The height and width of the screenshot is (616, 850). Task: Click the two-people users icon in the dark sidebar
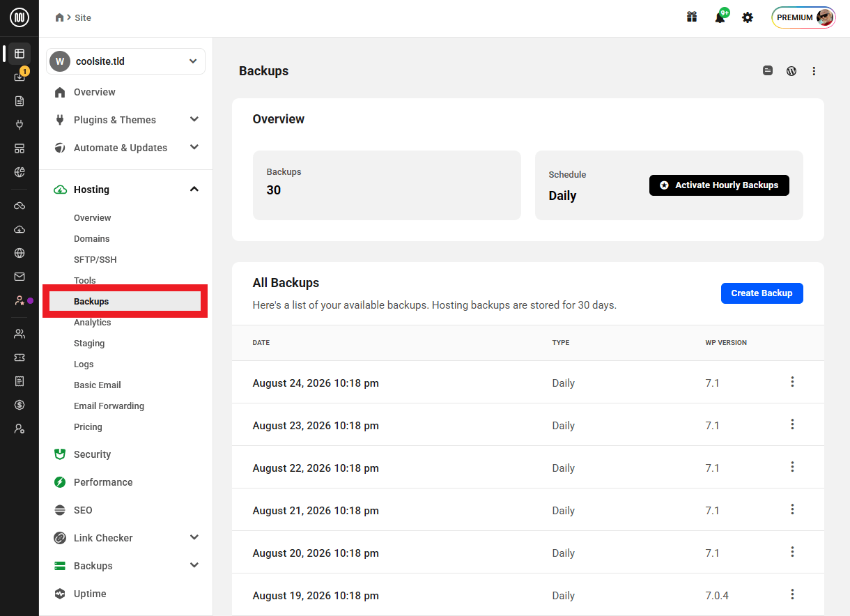pos(20,334)
